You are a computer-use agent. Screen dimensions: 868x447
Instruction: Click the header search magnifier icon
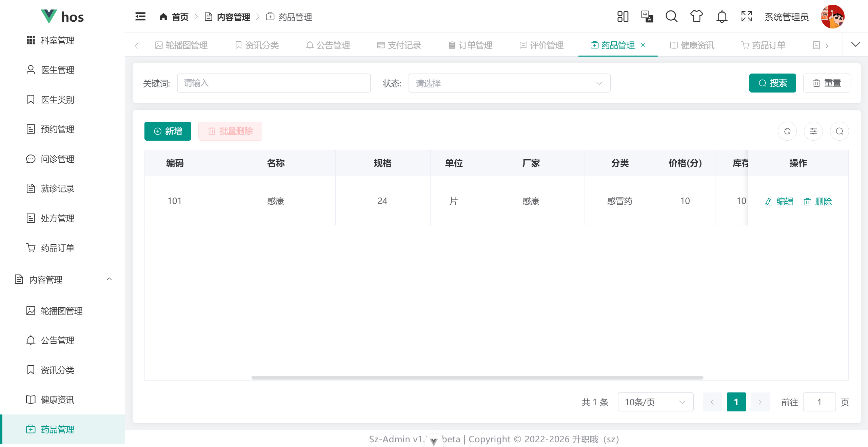coord(671,17)
